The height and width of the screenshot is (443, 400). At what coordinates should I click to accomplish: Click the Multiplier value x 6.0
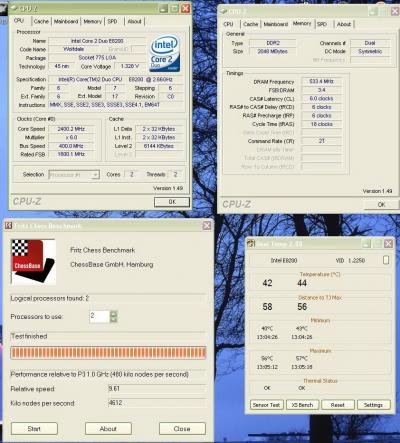tap(71, 137)
